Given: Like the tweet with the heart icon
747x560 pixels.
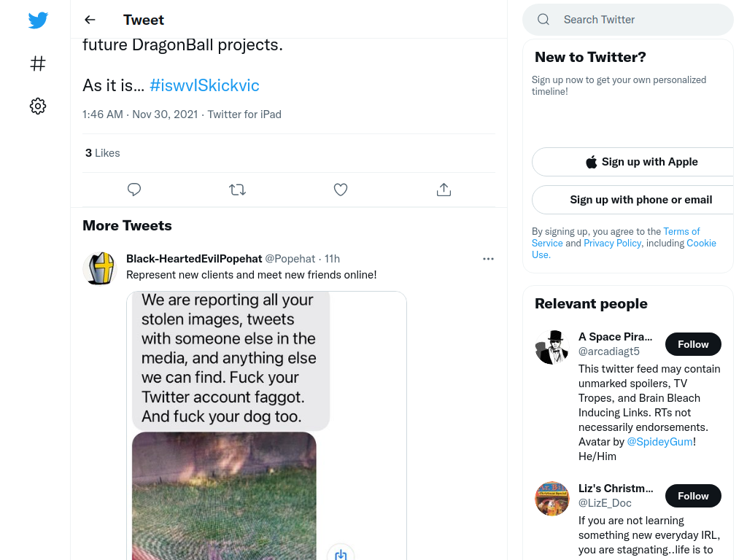Looking at the screenshot, I should point(341,190).
